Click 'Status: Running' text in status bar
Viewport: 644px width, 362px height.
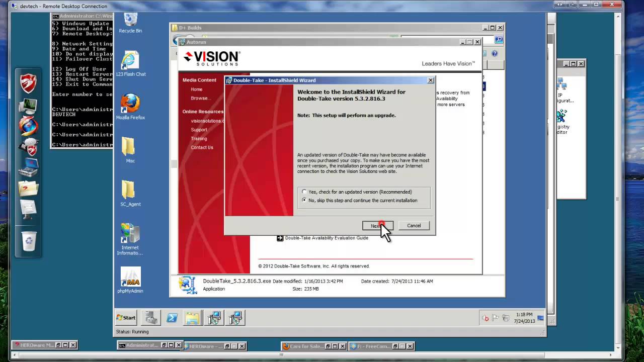click(x=132, y=332)
